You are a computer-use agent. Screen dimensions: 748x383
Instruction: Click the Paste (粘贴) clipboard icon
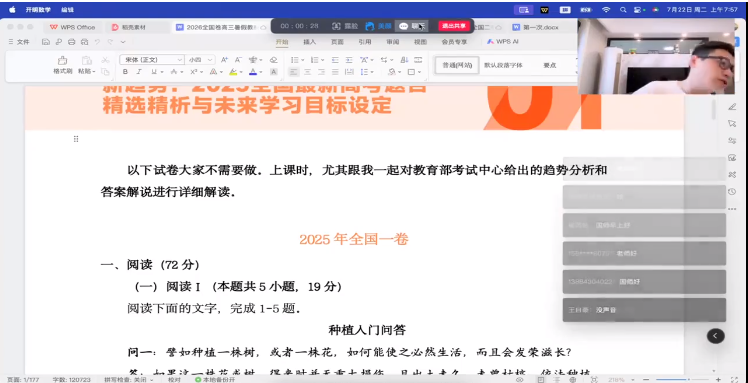point(87,61)
